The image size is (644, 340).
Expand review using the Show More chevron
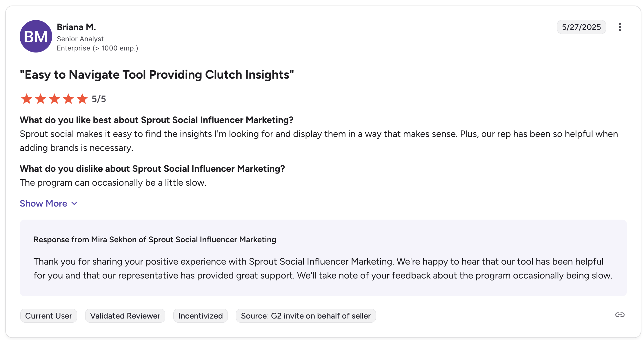[74, 203]
